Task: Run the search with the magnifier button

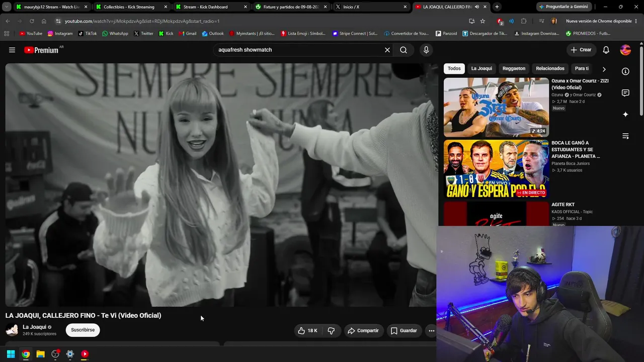Action: pos(404,50)
